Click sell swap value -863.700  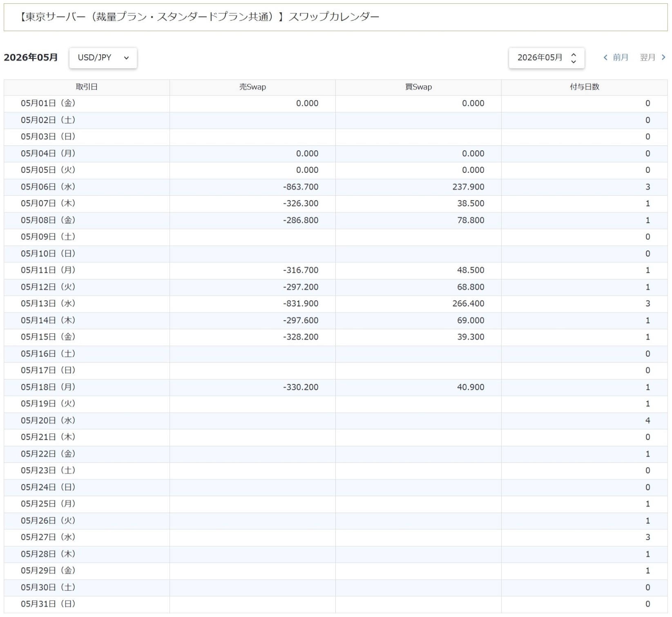tap(301, 187)
